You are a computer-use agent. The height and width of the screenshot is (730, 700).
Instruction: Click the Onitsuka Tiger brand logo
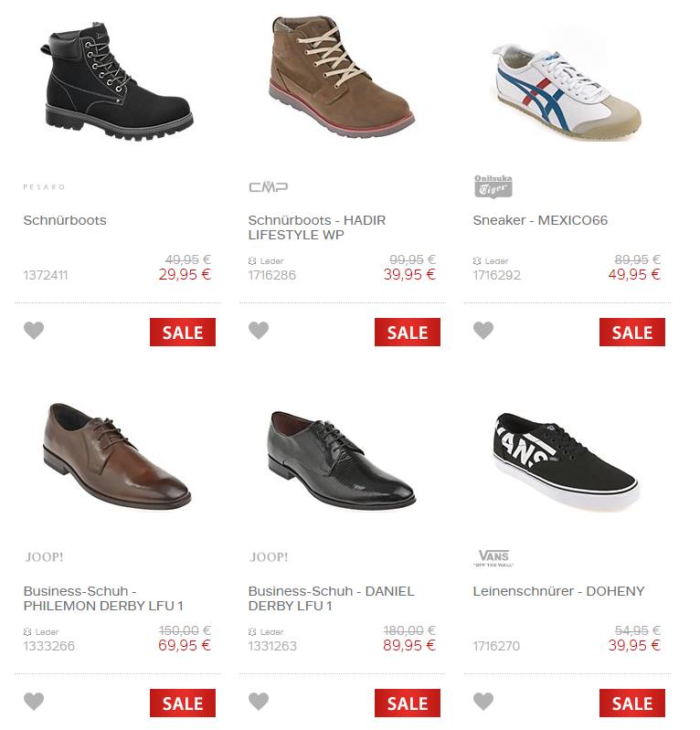point(493,186)
